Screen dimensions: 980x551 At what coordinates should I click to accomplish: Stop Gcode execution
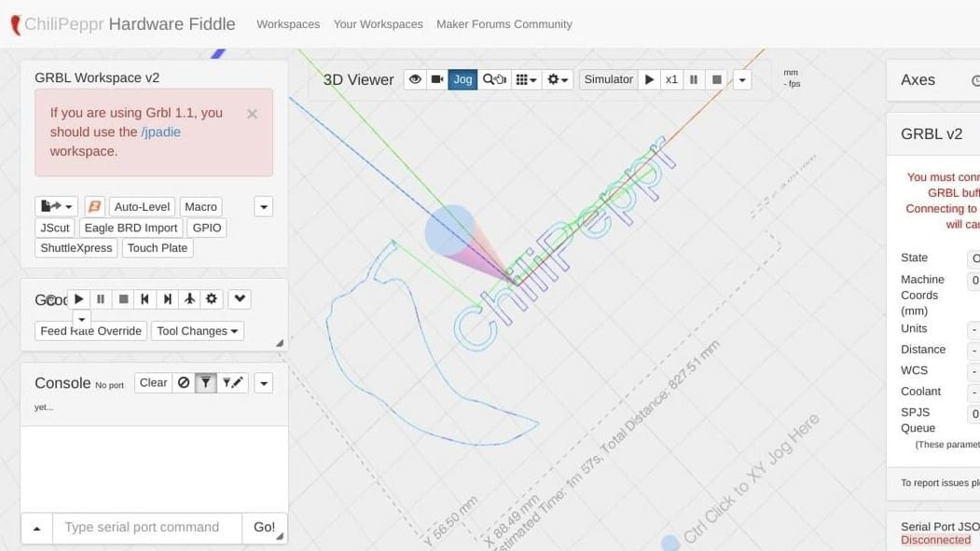[x=123, y=299]
